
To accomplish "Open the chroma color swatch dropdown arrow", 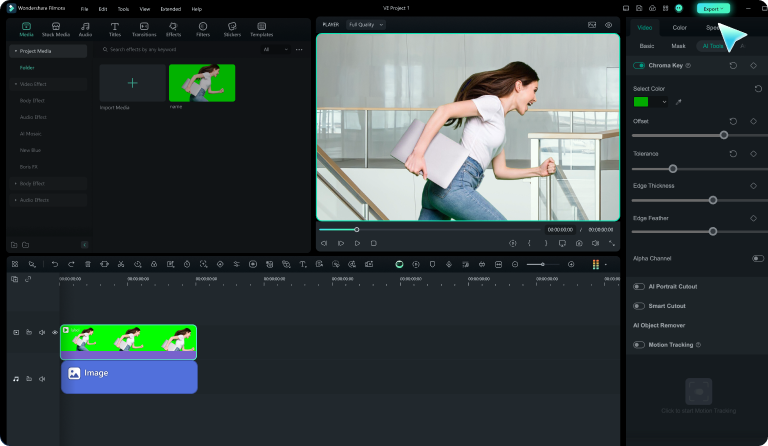I will pos(664,102).
